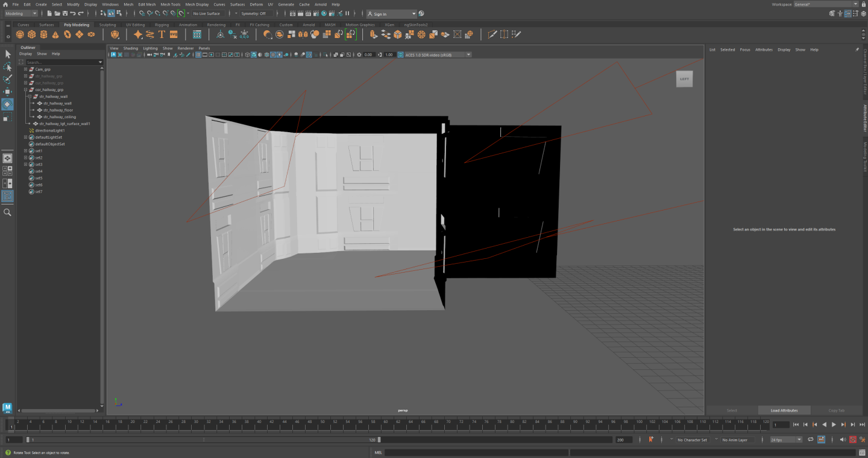Image resolution: width=868 pixels, height=458 pixels.
Task: Click the Redo icon in status line
Action: click(80, 13)
